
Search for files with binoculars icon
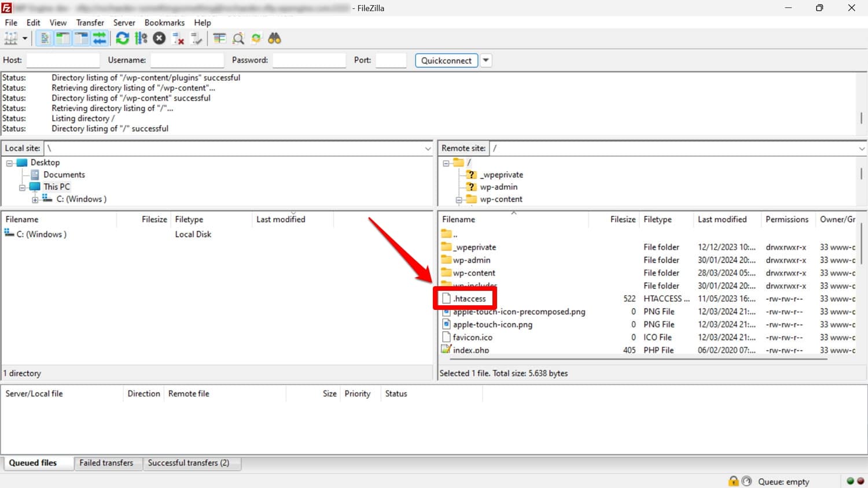click(x=274, y=39)
